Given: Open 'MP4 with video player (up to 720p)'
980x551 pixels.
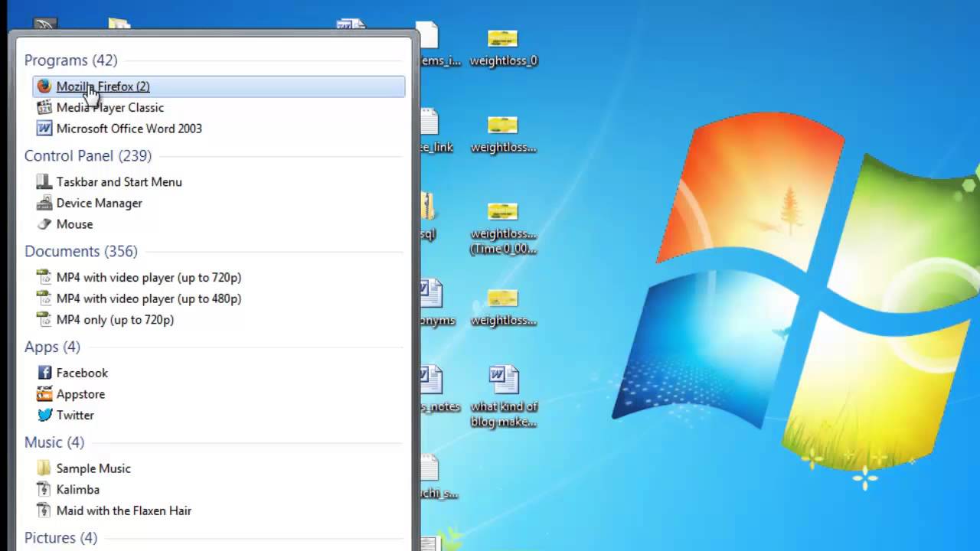Looking at the screenshot, I should (149, 277).
